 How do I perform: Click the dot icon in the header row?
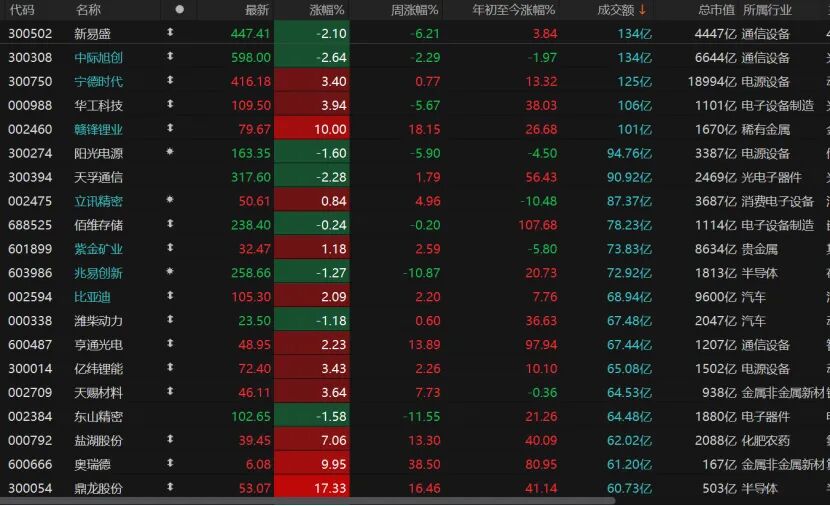pyautogui.click(x=179, y=9)
